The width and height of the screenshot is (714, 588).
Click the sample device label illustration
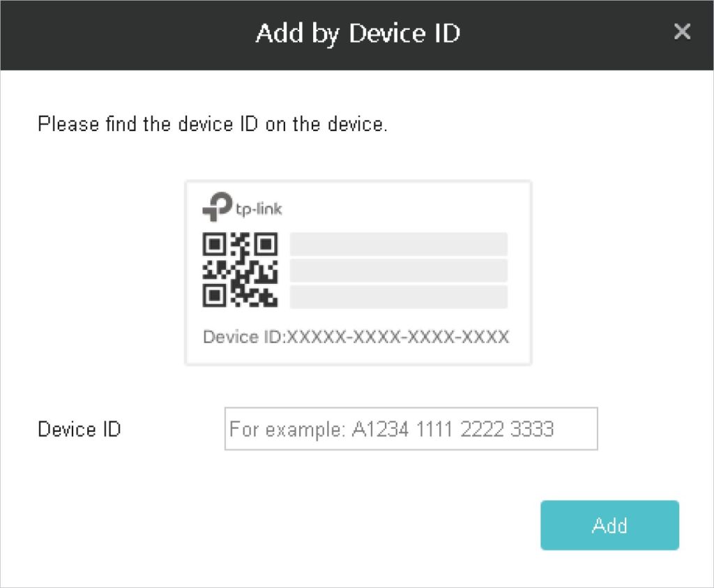(357, 272)
